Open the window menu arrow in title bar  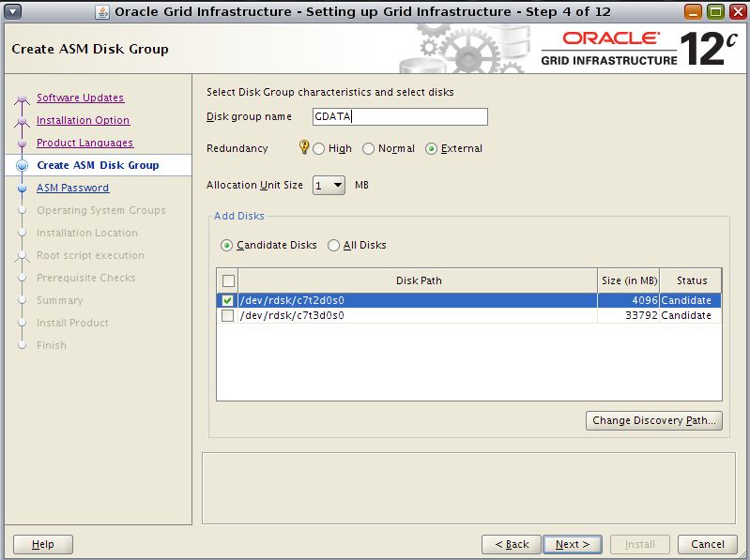(13, 11)
